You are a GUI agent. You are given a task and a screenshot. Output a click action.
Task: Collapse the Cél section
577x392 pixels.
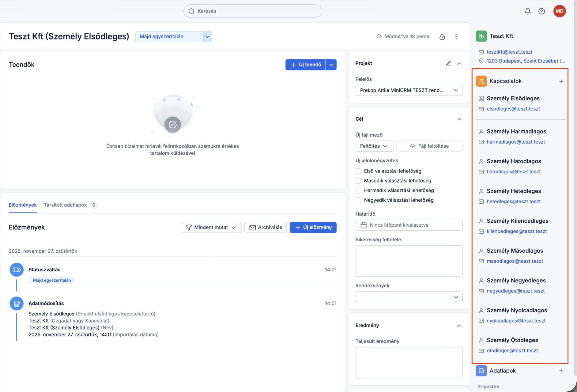click(459, 119)
